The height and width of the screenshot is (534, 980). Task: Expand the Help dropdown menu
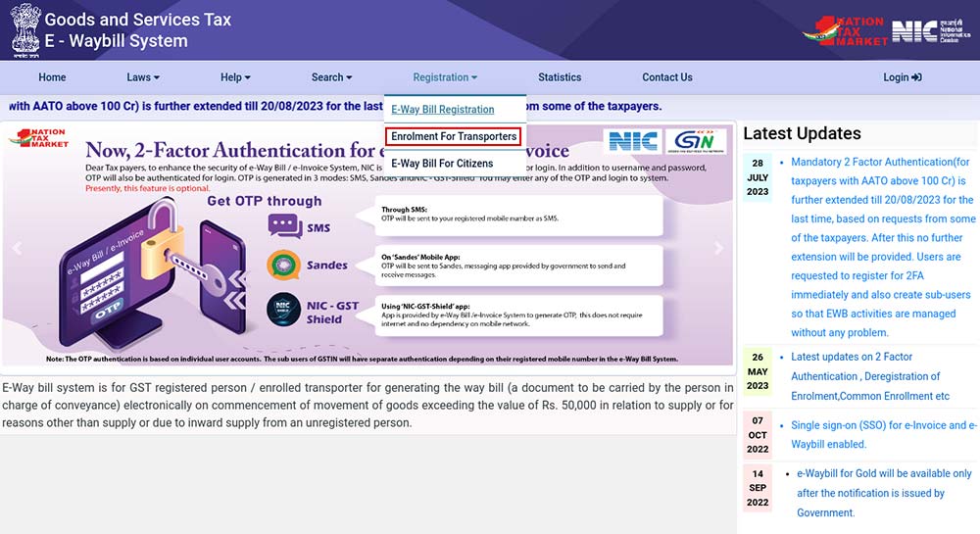235,77
